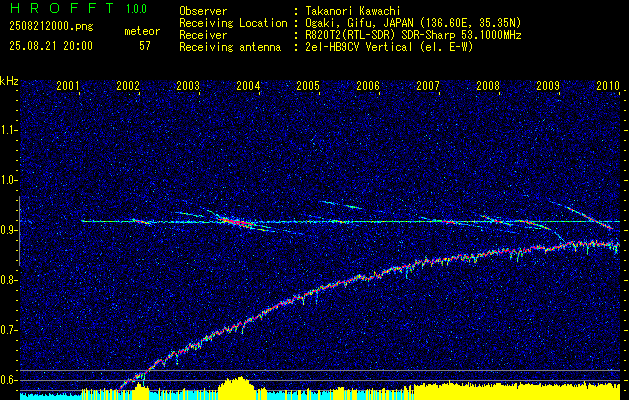Click the 2003 time axis label

(x=188, y=85)
